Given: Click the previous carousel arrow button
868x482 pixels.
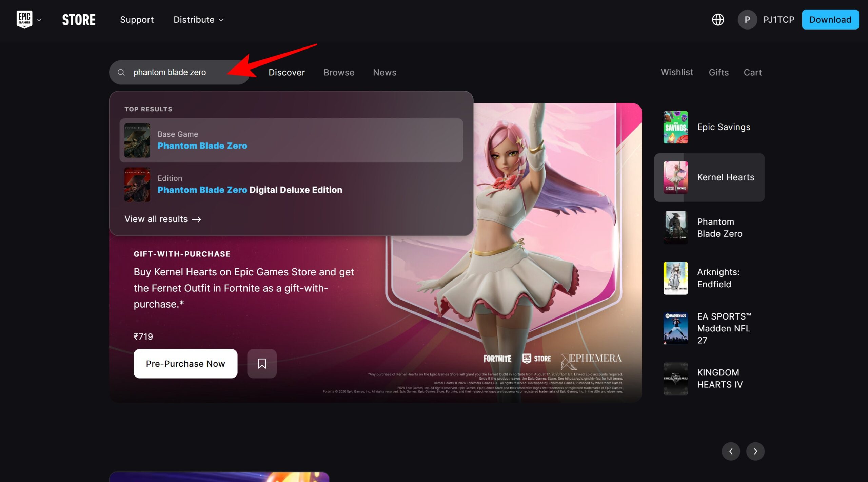Looking at the screenshot, I should click(x=731, y=451).
